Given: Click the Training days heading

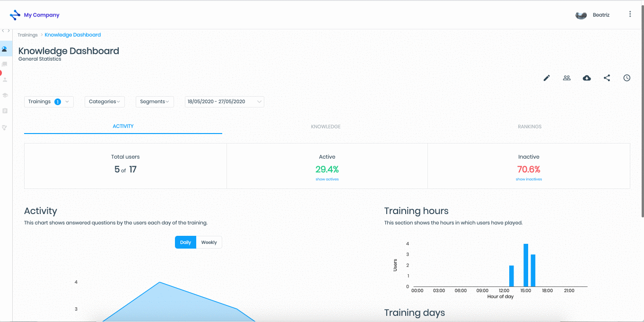Looking at the screenshot, I should (x=414, y=313).
